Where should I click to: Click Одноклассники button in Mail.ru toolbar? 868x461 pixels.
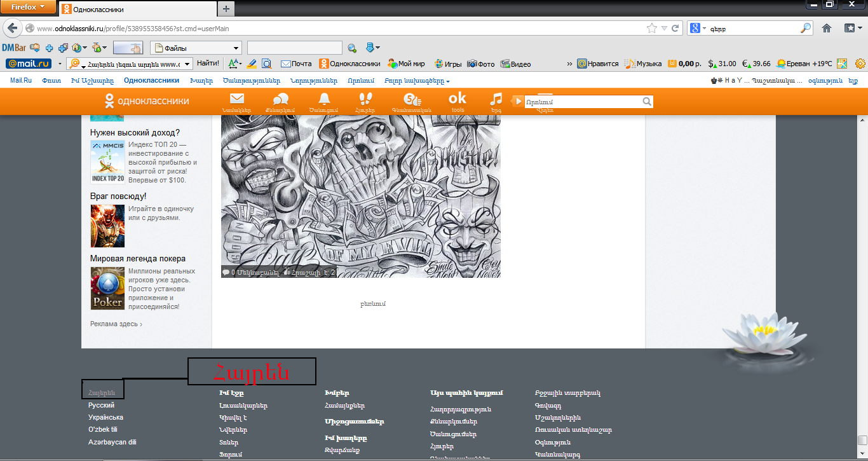point(350,64)
